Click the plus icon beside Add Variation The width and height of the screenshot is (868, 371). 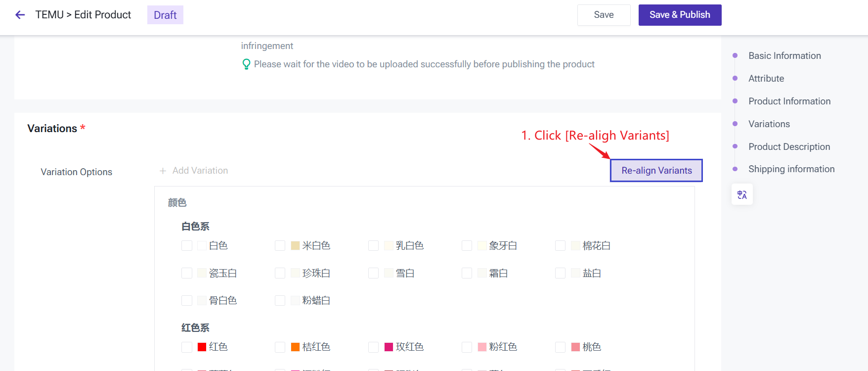coord(163,171)
